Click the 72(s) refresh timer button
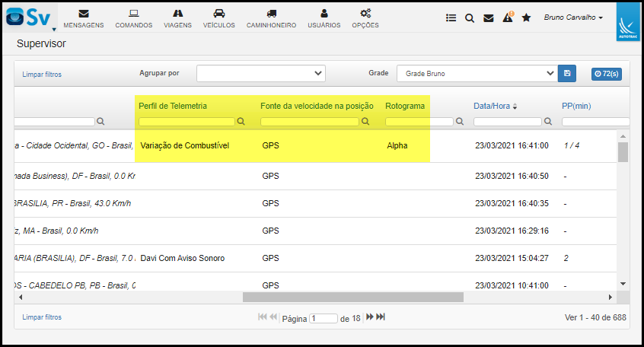This screenshot has width=644, height=347. click(607, 74)
